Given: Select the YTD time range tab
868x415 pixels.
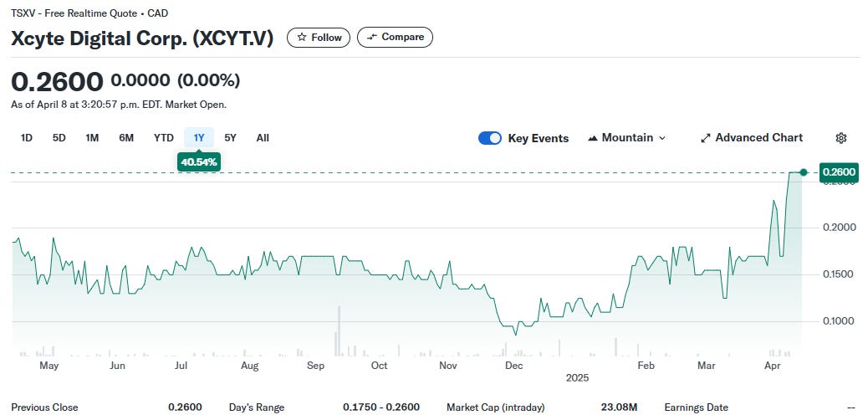Looking at the screenshot, I should (164, 138).
